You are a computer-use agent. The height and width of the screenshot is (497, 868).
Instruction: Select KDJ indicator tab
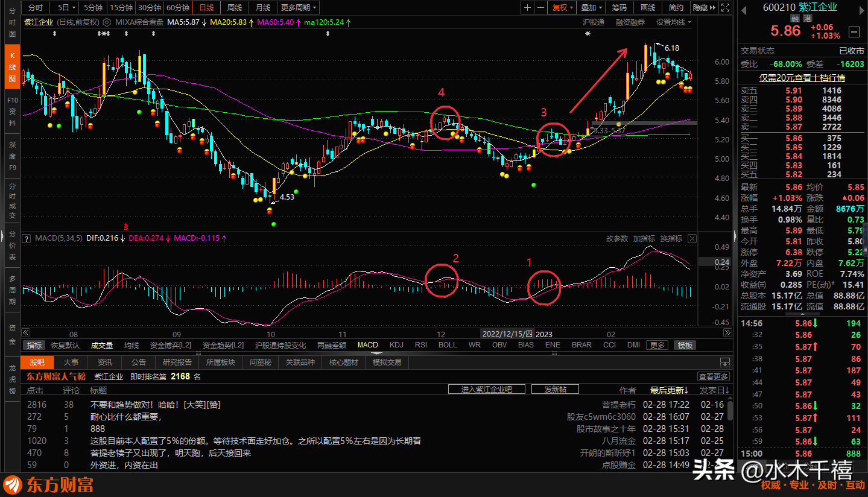396,345
